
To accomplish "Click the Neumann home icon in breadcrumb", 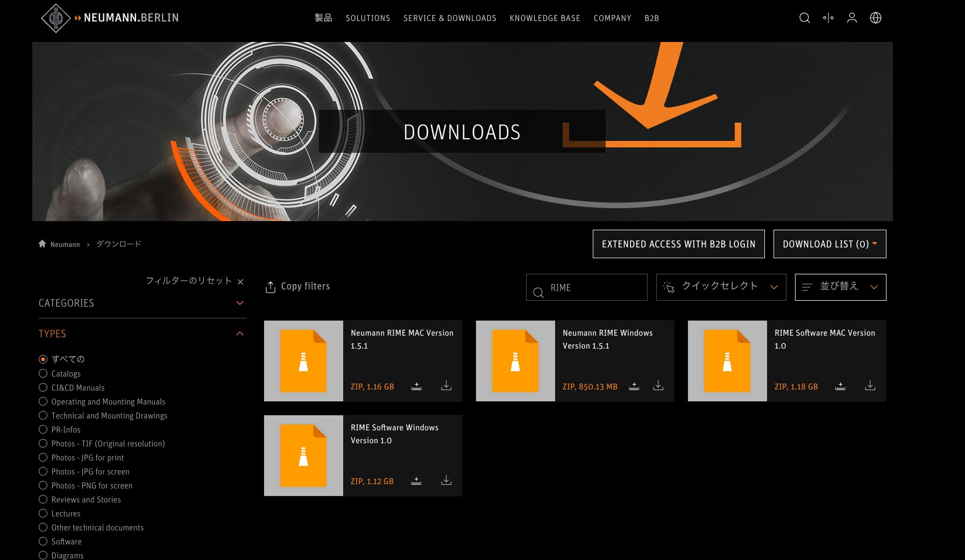I will 42,244.
